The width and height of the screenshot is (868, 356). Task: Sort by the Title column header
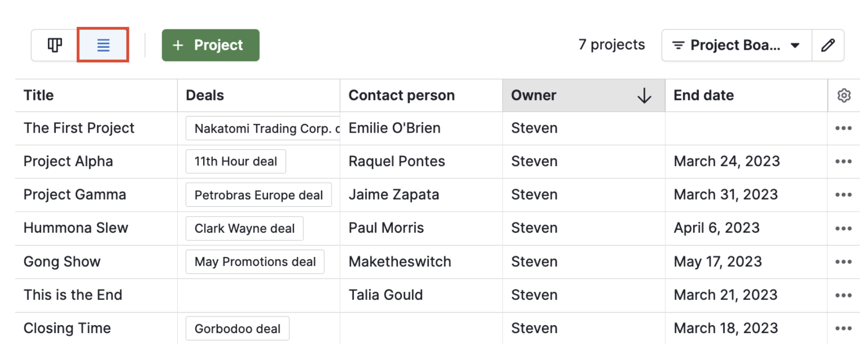pyautogui.click(x=39, y=96)
